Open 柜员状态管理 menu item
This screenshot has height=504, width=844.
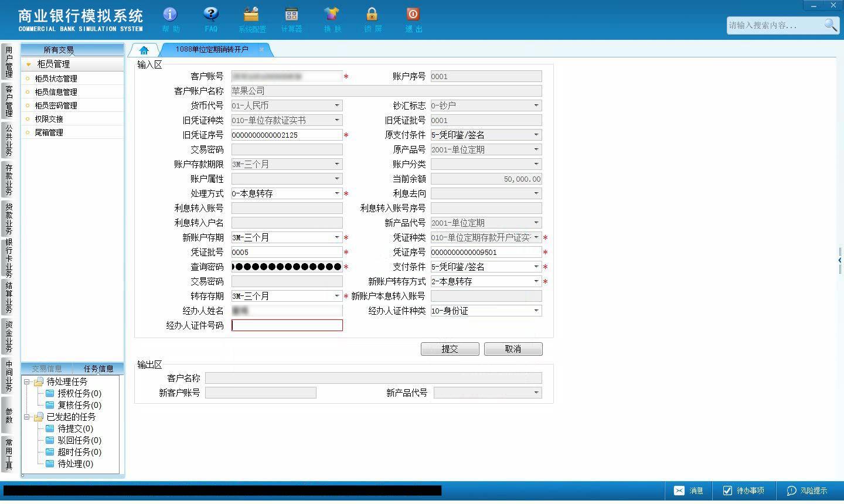[73, 79]
